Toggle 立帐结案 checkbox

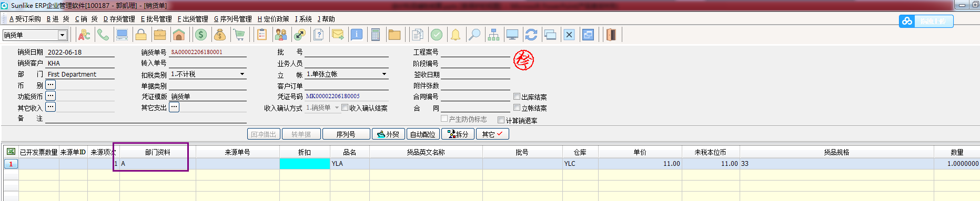click(517, 108)
